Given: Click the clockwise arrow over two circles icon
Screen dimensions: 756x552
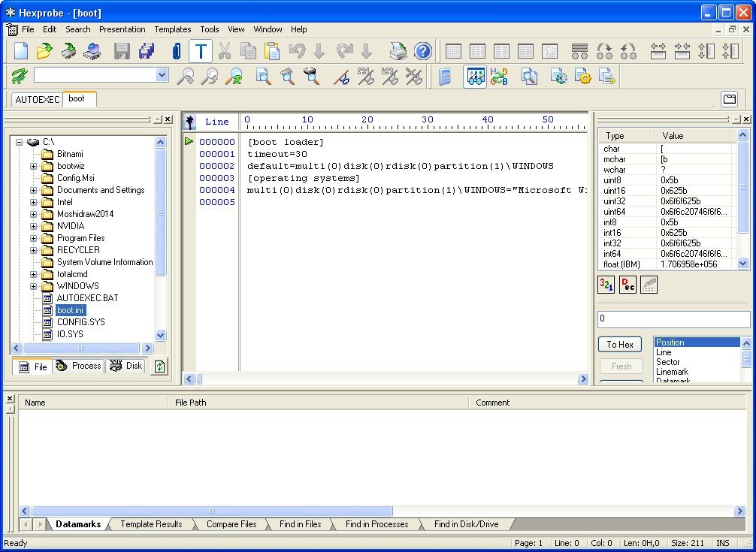Looking at the screenshot, I should tap(604, 51).
